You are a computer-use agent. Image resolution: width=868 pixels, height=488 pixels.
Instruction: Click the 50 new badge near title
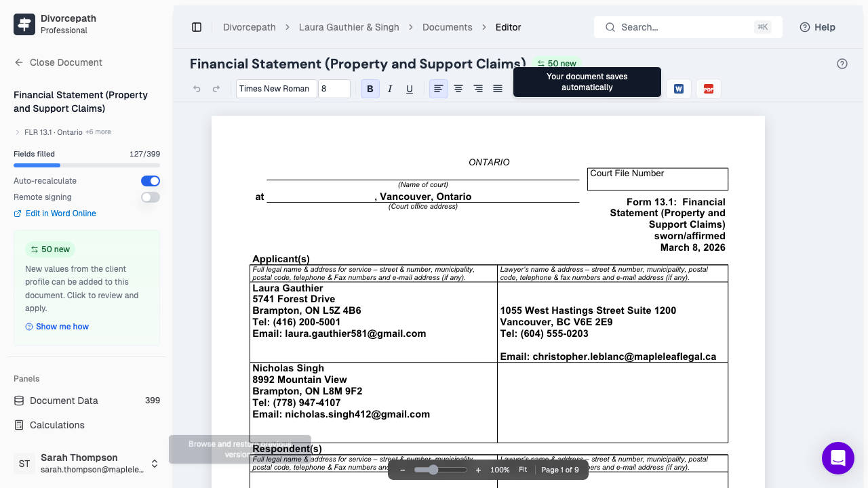557,64
